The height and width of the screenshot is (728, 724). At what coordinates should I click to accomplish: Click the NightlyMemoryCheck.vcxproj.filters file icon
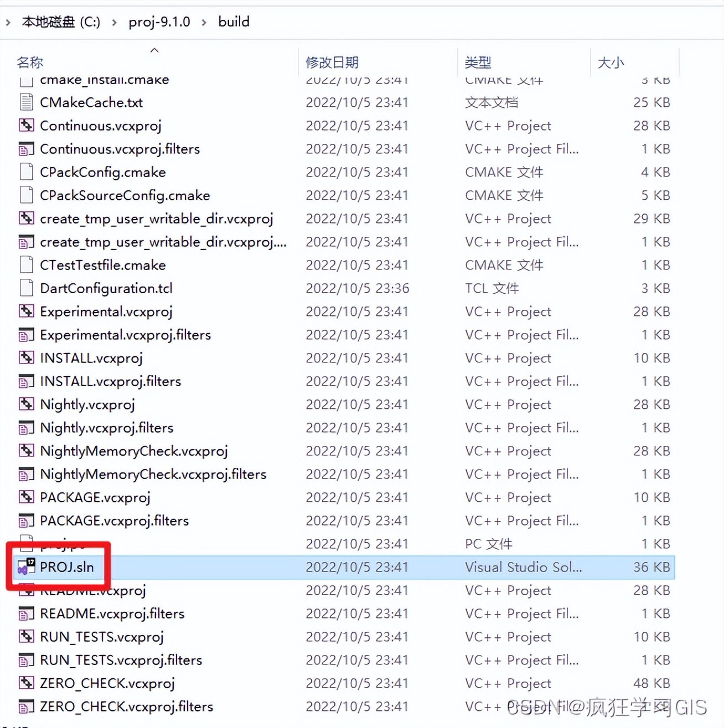click(x=26, y=474)
